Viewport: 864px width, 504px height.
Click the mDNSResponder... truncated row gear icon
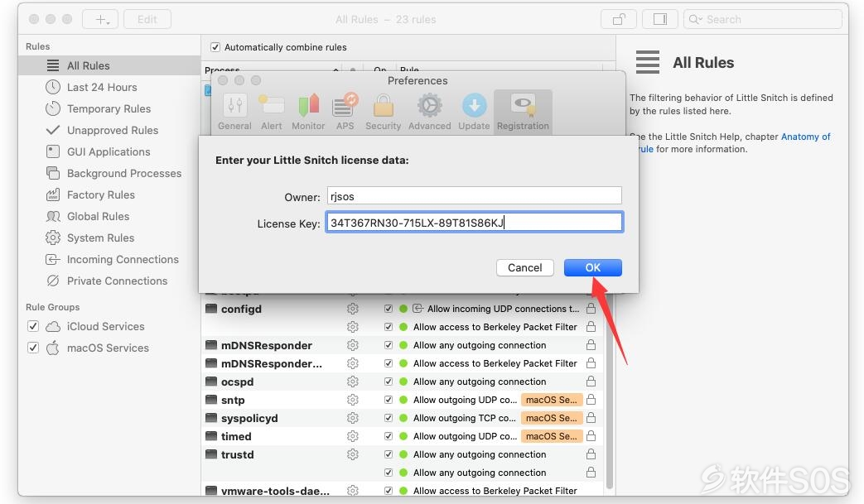(x=353, y=363)
